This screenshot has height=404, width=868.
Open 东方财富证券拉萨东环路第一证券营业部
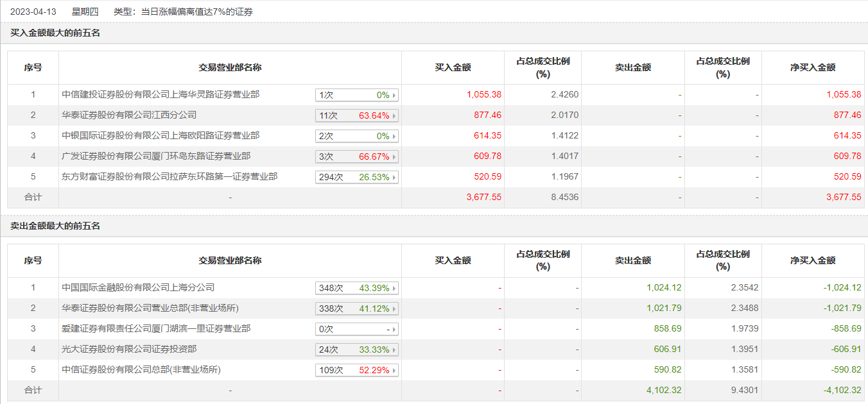click(169, 176)
